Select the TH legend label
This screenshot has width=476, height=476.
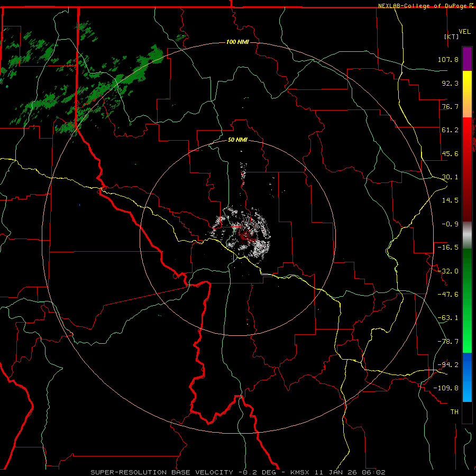(454, 412)
